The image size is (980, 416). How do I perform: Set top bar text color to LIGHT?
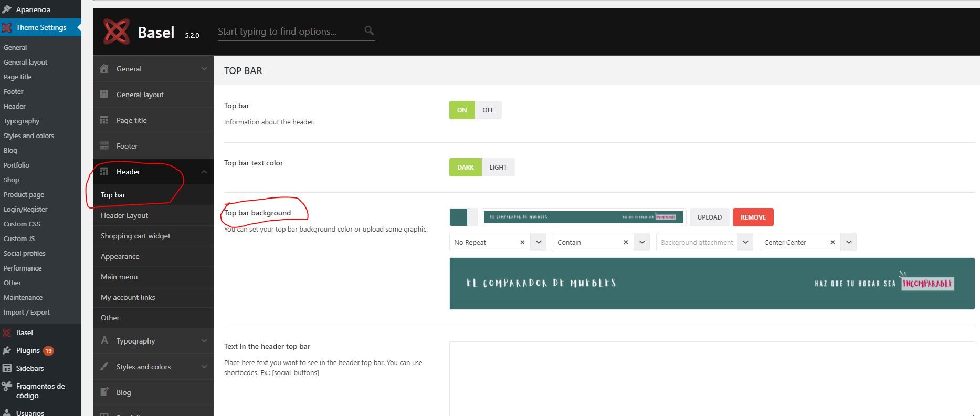pyautogui.click(x=498, y=167)
